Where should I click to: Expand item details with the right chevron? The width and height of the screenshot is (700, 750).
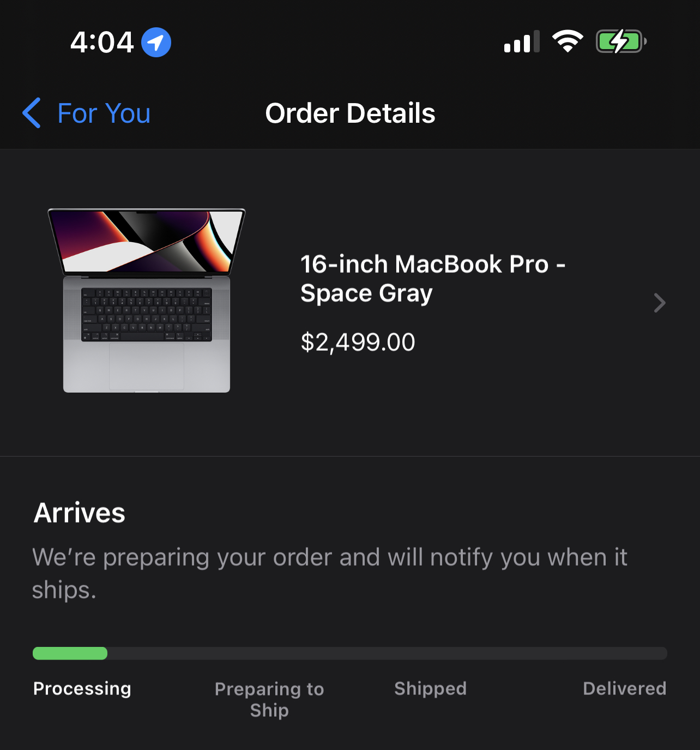pos(659,303)
